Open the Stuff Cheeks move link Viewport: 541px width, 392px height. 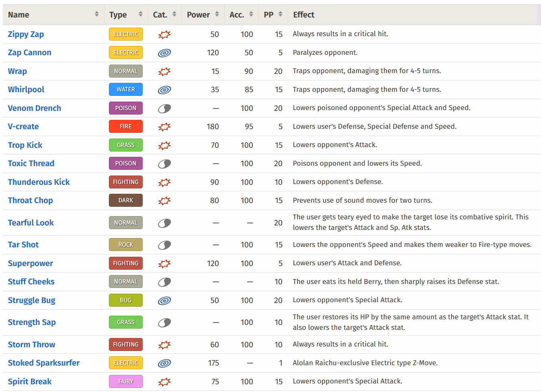pyautogui.click(x=31, y=282)
